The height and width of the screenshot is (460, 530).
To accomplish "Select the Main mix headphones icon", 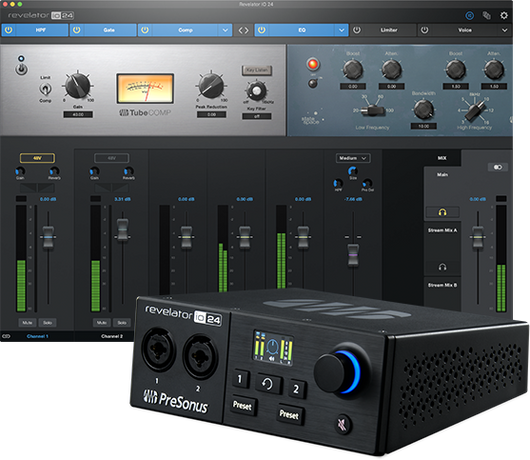I will tap(442, 212).
